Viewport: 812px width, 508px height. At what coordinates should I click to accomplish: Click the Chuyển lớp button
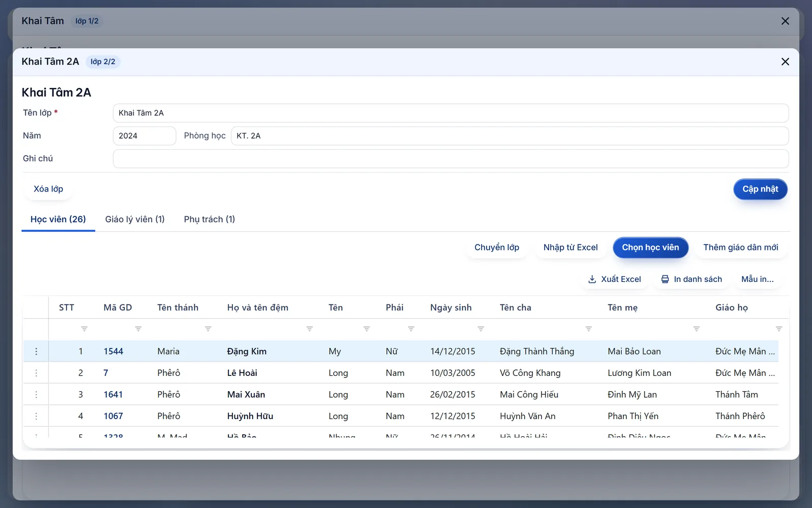[x=497, y=247]
